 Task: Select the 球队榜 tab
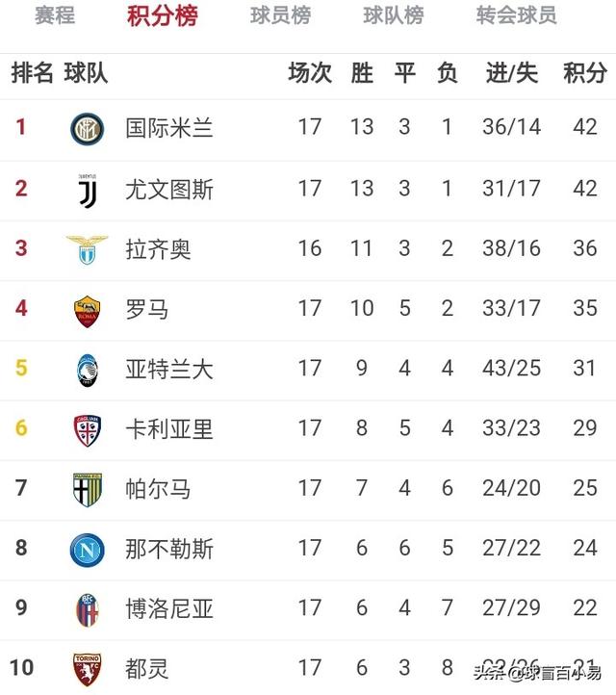[394, 16]
